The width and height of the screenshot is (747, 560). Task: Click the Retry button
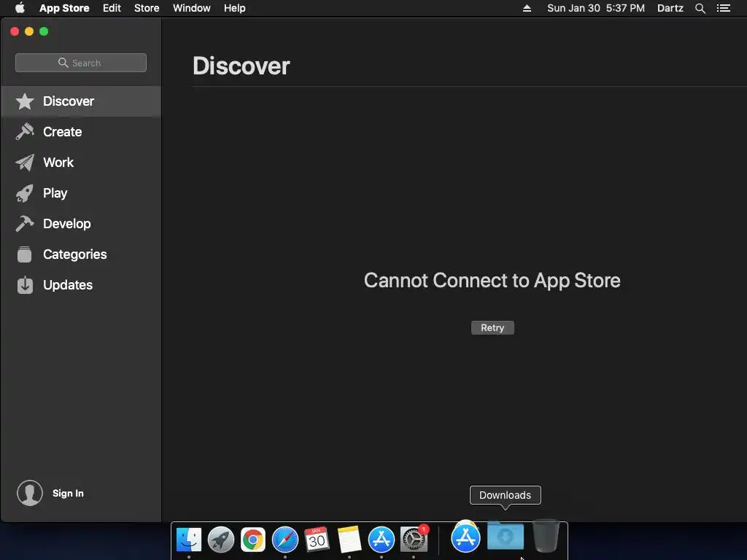click(492, 327)
